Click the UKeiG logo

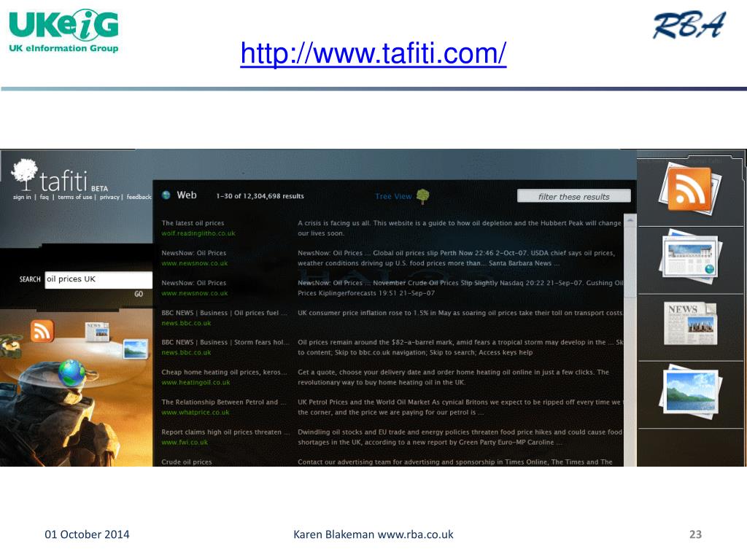coord(63,31)
